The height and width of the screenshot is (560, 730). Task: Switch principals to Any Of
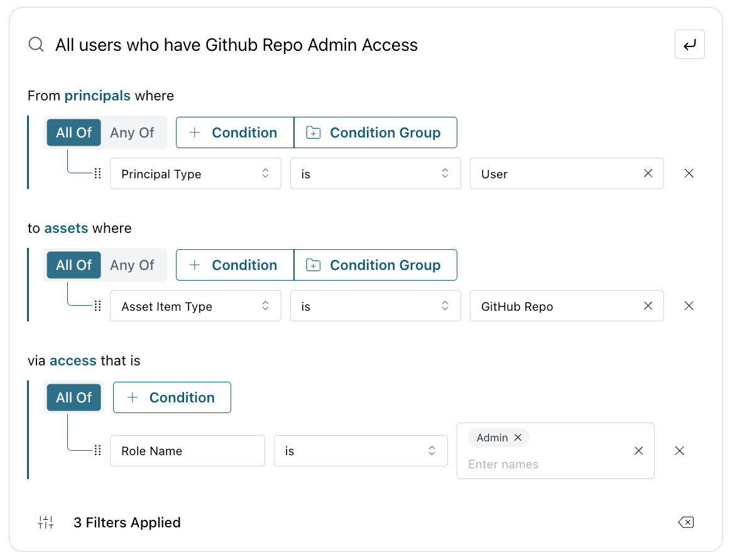(x=132, y=132)
